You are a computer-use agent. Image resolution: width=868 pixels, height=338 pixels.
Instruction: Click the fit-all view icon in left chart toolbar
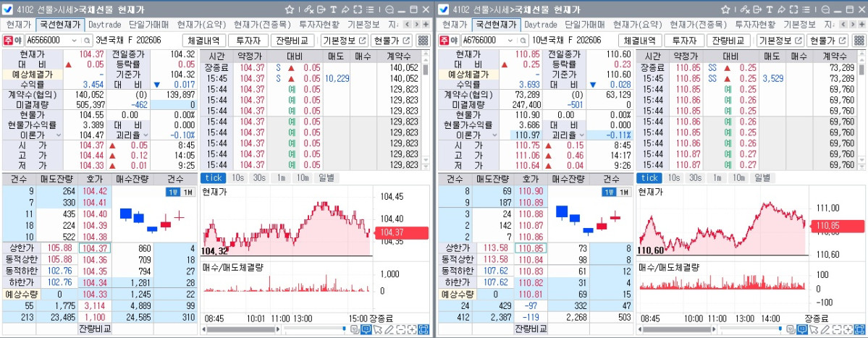tap(424, 329)
